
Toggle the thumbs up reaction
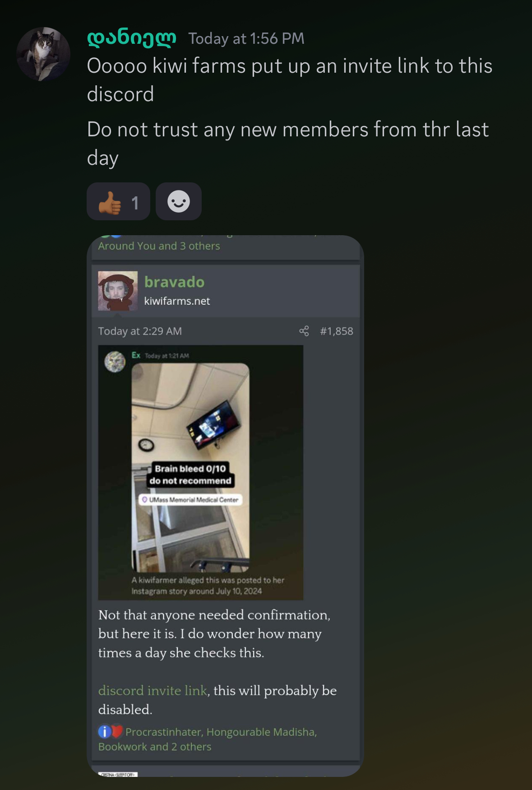118,201
